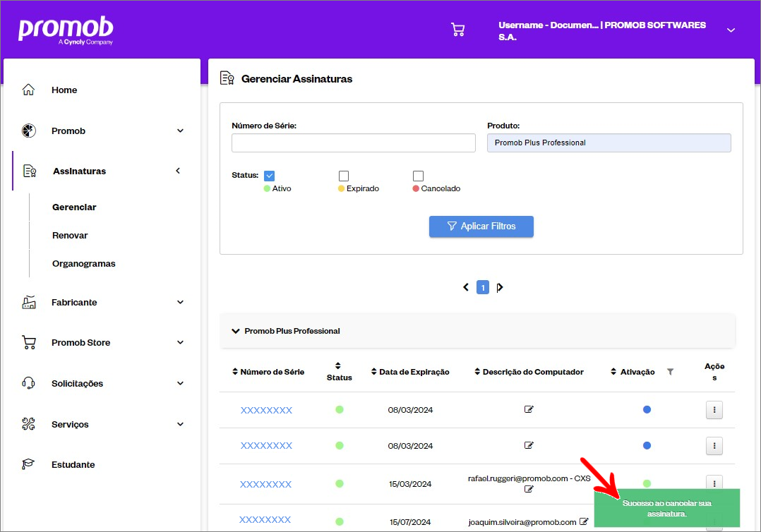Click blue activation dot in second 08/03/2024 row

[x=647, y=445]
